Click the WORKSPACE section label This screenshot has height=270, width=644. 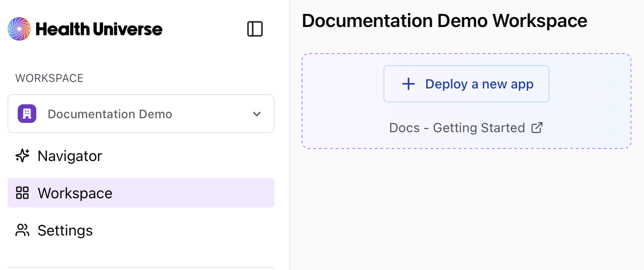49,78
